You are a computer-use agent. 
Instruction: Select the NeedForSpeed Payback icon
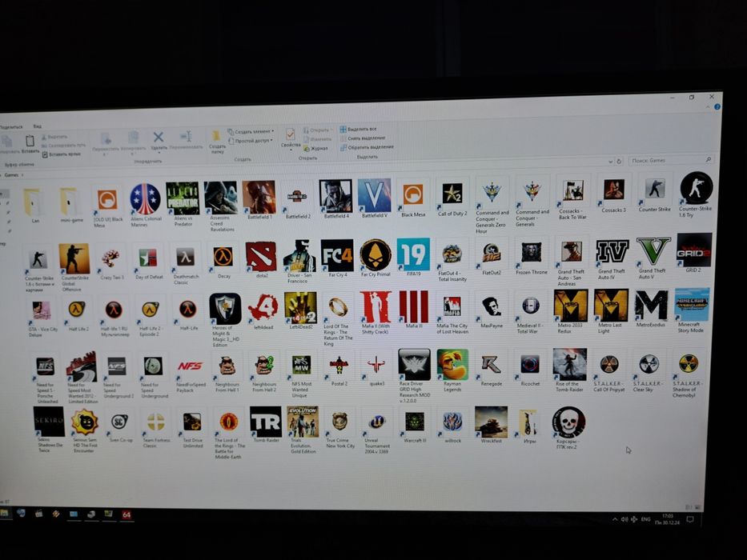pyautogui.click(x=190, y=366)
